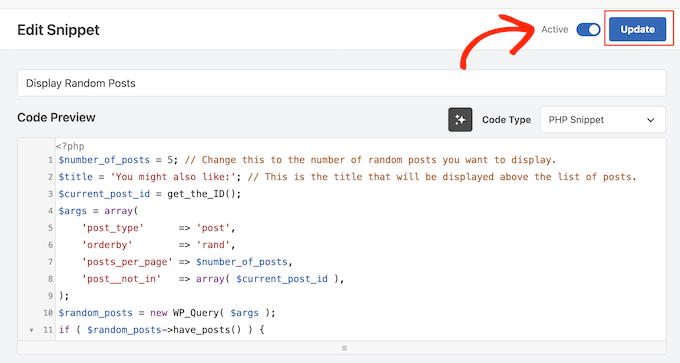Click the code editor resize handle bar
680x363 pixels.
(341, 348)
